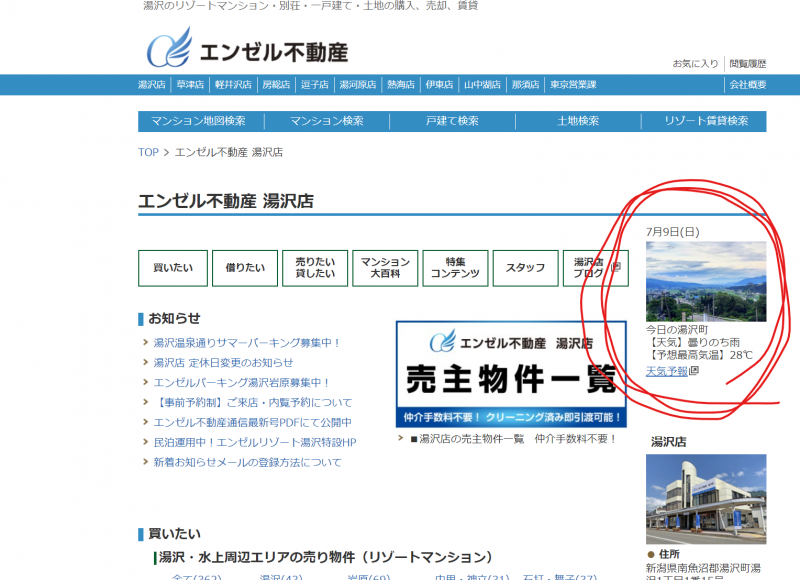Open the 山中湖店 branch link
The image size is (800, 580).
pyautogui.click(x=482, y=85)
